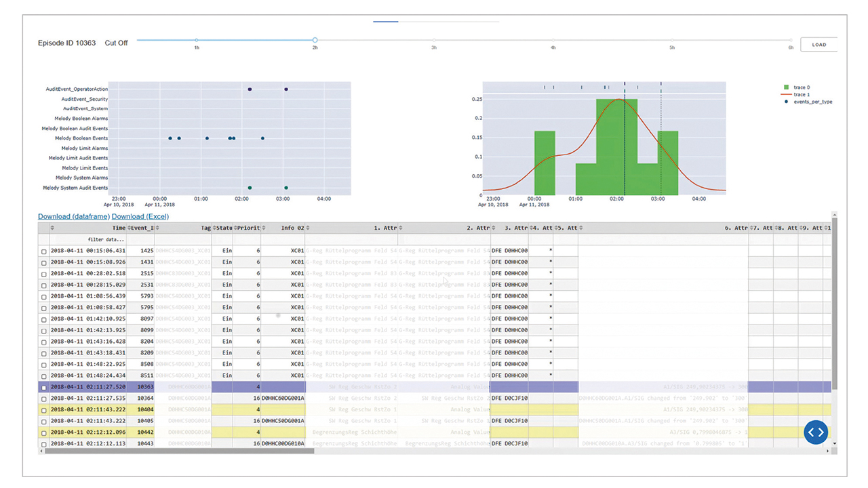
Task: Click 'Episode ID 10363' label
Action: coord(67,43)
